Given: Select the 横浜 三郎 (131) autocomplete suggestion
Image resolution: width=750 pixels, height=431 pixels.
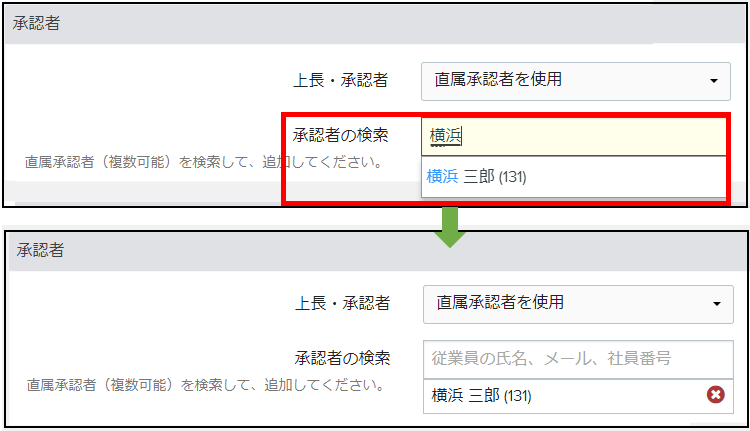Looking at the screenshot, I should 574,177.
